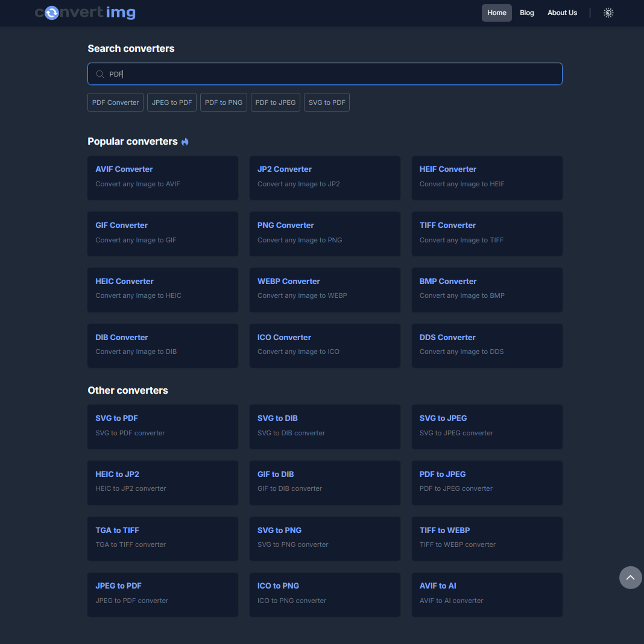This screenshot has height=644, width=644.
Task: Open the AVIF Converter card
Action: [162, 178]
